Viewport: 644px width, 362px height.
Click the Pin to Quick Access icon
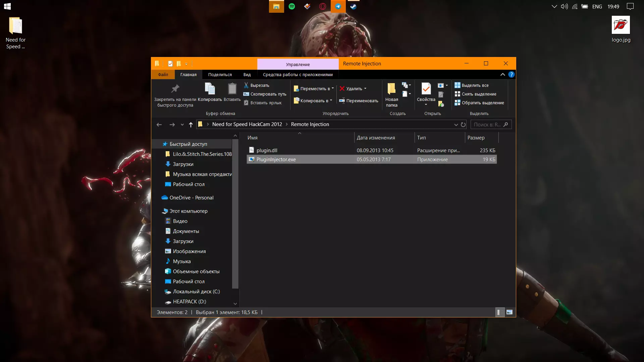point(175,89)
